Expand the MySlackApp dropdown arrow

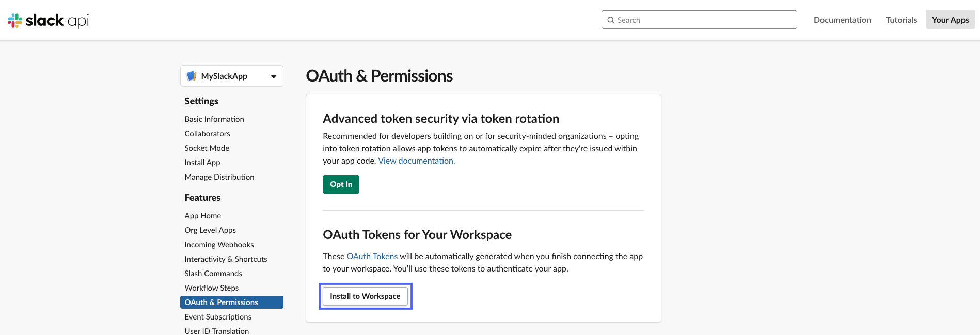click(x=274, y=76)
